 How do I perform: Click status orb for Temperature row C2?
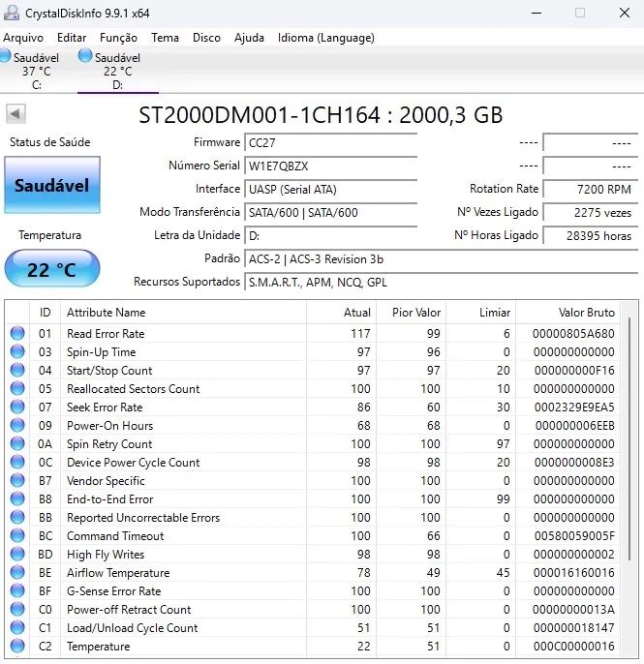click(x=17, y=647)
